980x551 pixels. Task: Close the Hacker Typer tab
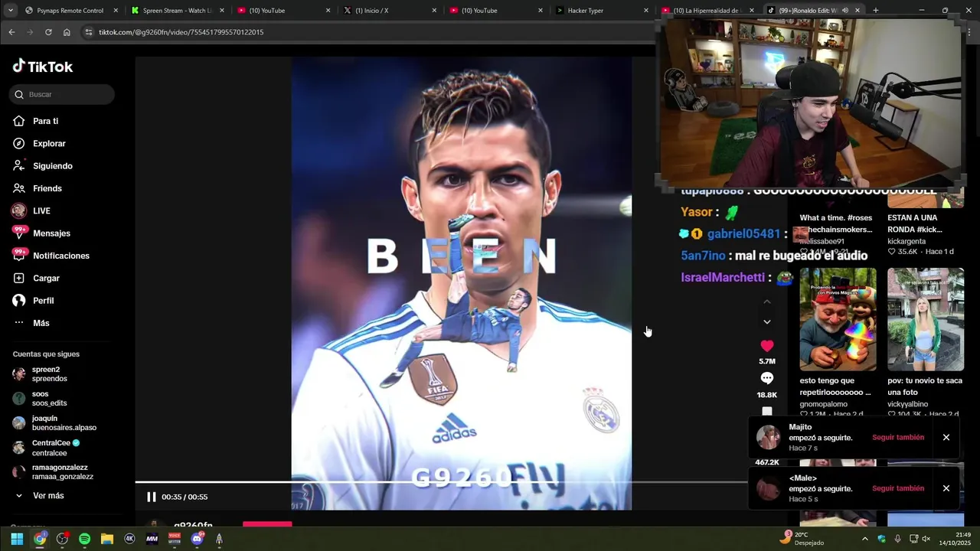tap(645, 11)
